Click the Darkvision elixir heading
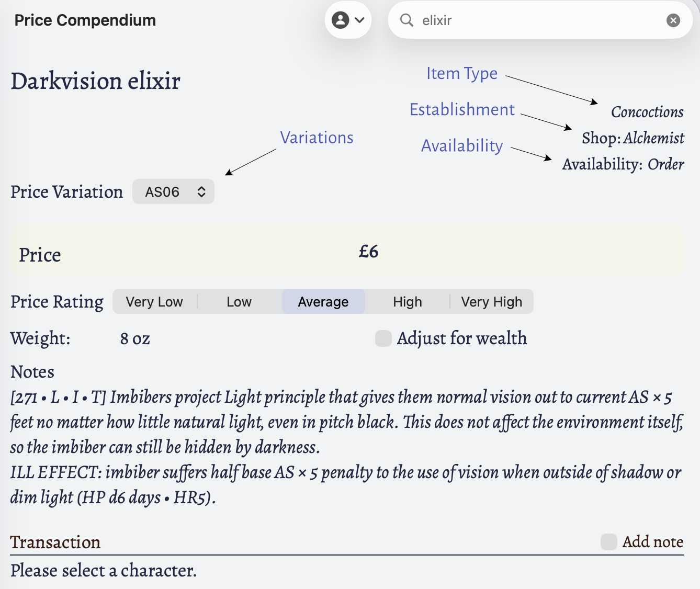700x589 pixels. click(x=96, y=82)
